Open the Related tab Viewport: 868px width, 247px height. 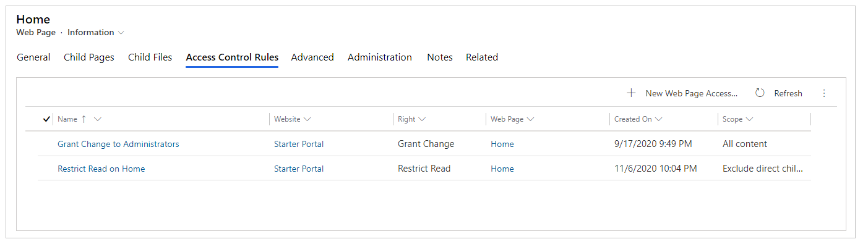coord(482,57)
